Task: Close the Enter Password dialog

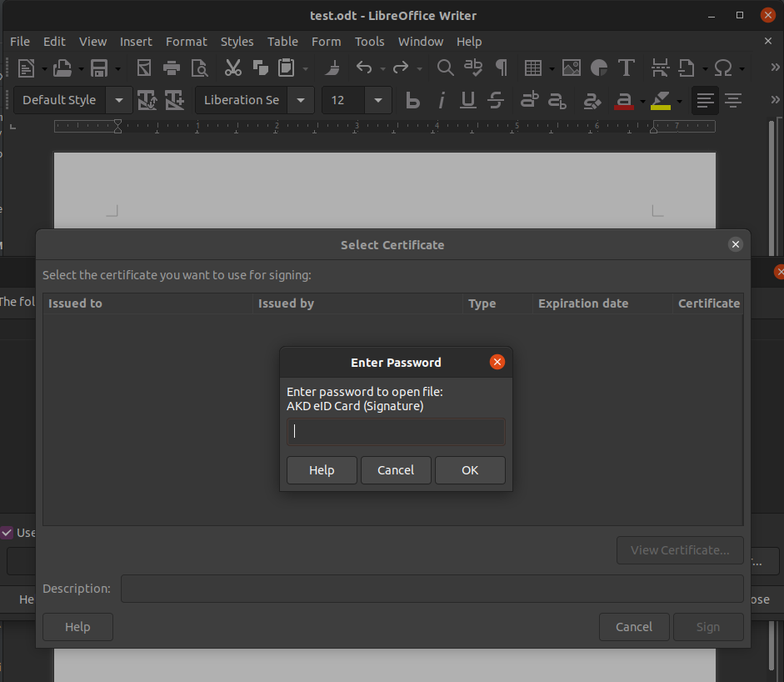Action: tap(497, 362)
